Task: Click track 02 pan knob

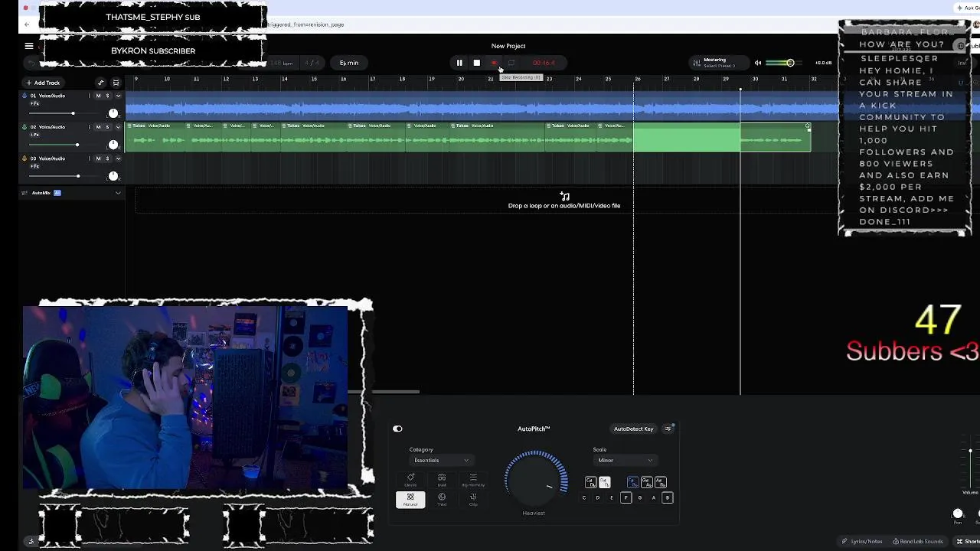Action: click(113, 145)
